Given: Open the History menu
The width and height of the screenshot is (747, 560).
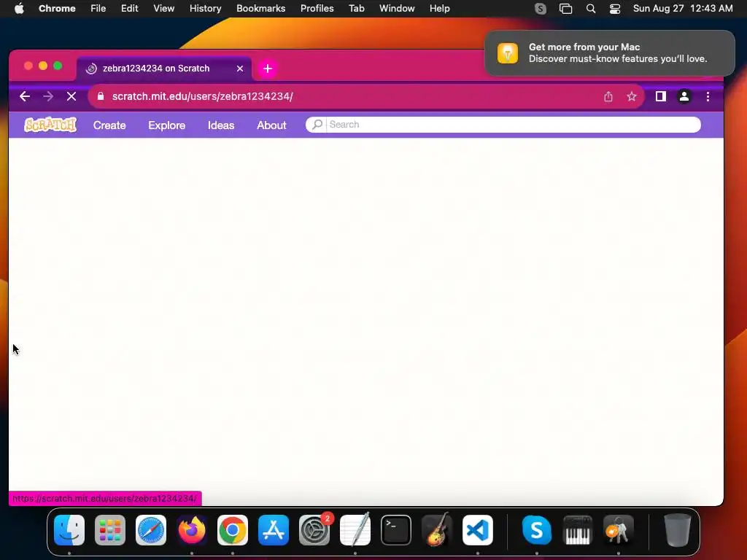Looking at the screenshot, I should pyautogui.click(x=205, y=9).
